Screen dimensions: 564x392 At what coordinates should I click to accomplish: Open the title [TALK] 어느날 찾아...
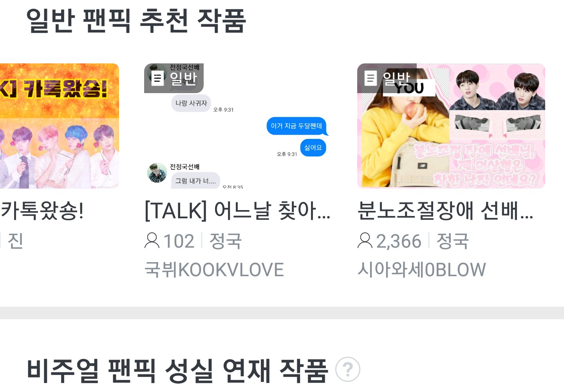click(x=238, y=210)
